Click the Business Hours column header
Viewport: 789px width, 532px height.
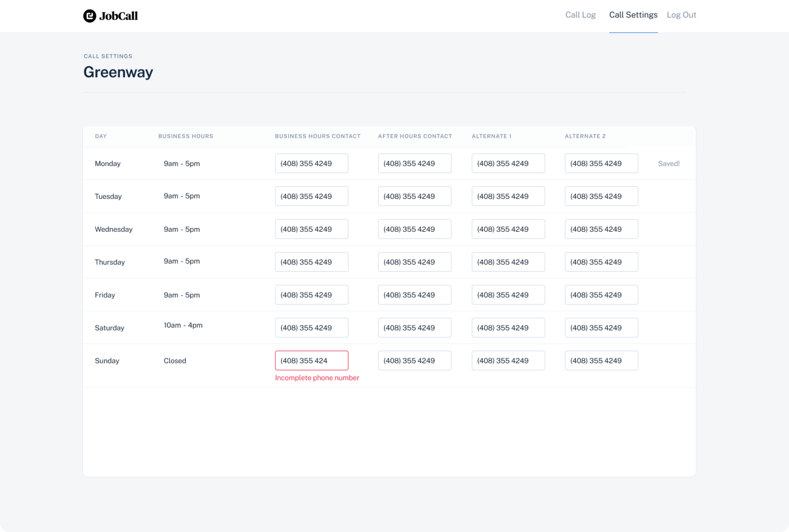[185, 136]
